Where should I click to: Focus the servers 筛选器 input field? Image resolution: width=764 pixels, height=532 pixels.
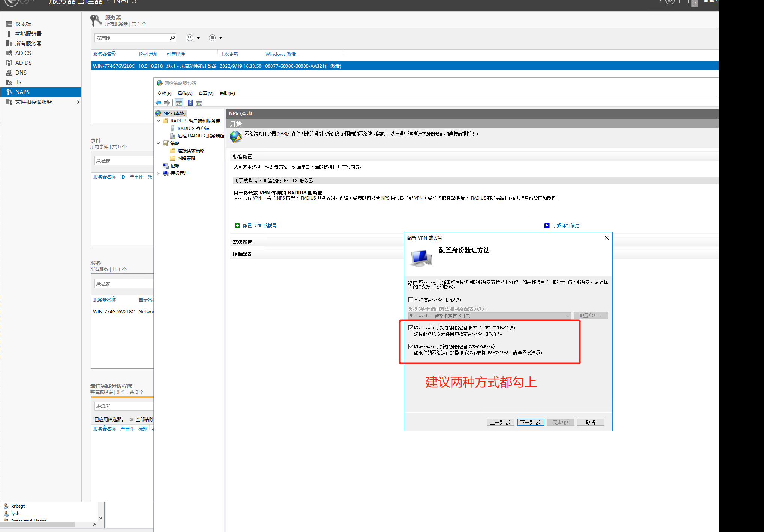131,38
